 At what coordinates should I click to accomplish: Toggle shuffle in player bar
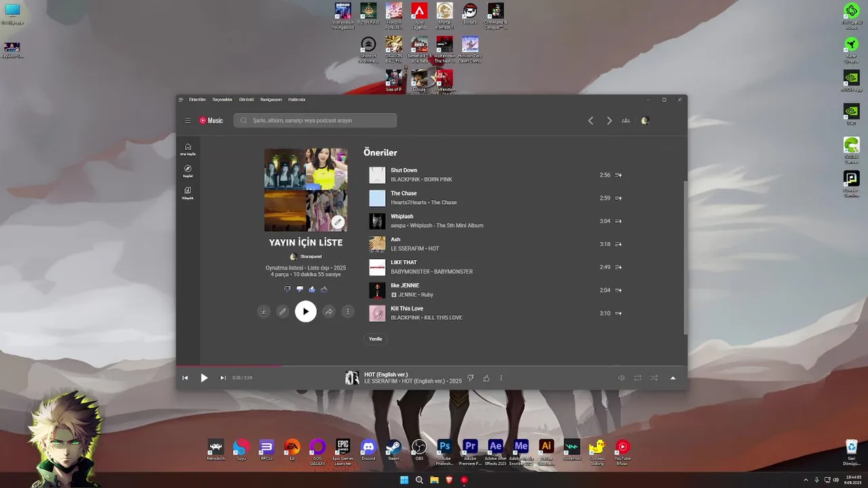654,378
